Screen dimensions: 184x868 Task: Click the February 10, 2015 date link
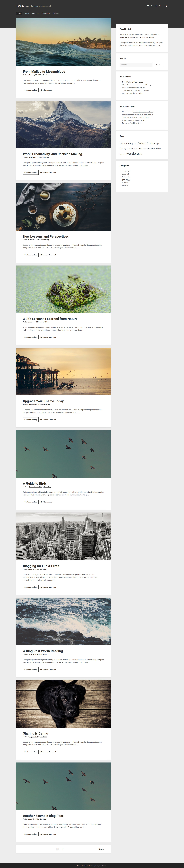point(35,75)
